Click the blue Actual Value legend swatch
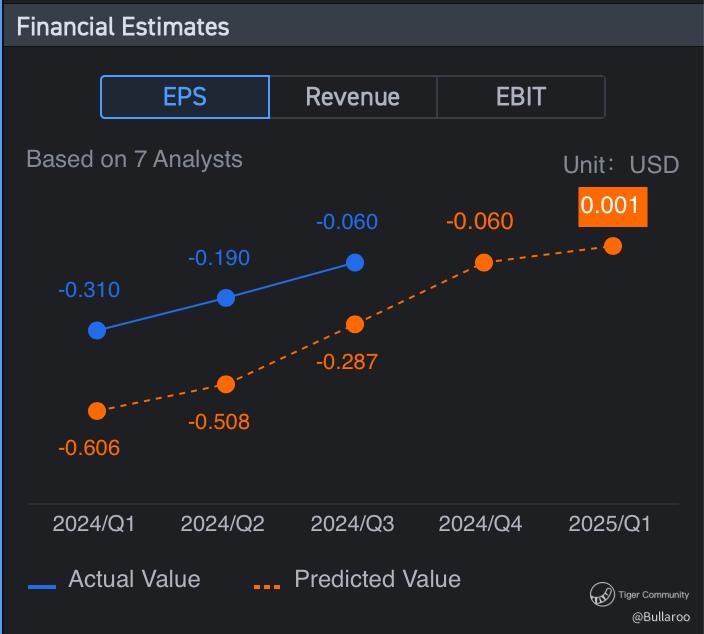704x634 pixels. point(42,587)
